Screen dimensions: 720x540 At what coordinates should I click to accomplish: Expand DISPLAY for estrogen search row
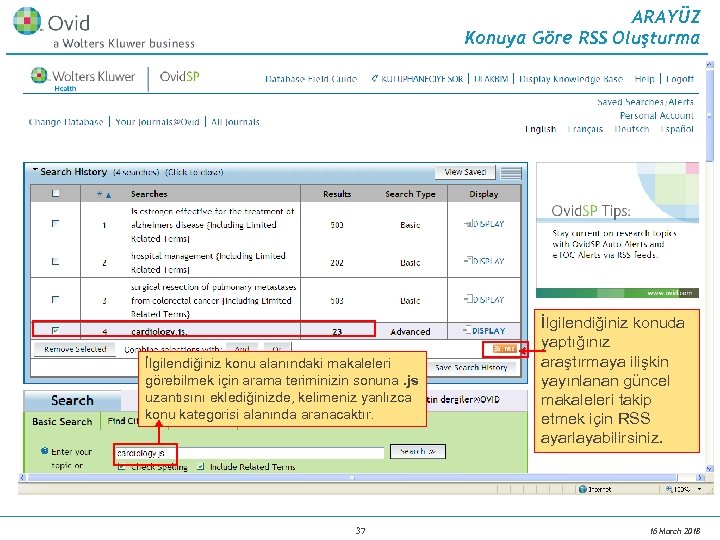click(x=484, y=224)
